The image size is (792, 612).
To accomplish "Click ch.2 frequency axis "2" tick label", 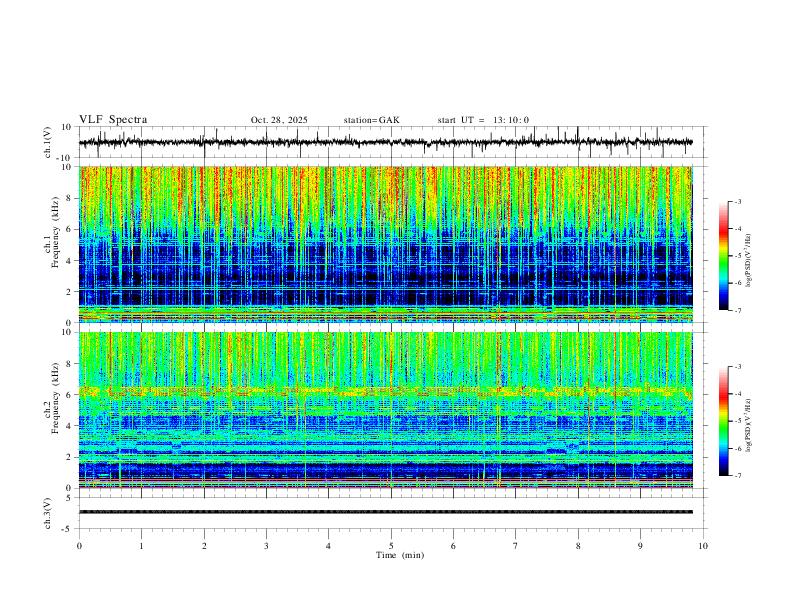I will 69,457.
